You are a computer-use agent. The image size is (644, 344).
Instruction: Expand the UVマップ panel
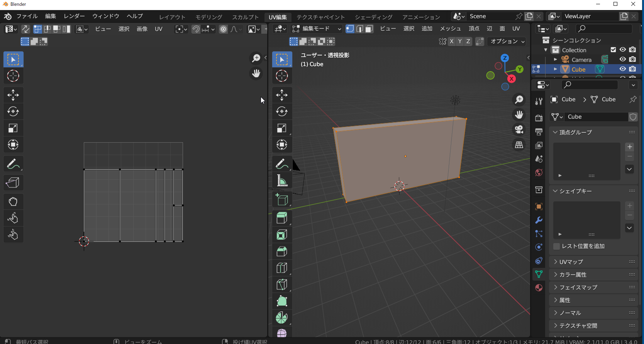[x=571, y=262]
